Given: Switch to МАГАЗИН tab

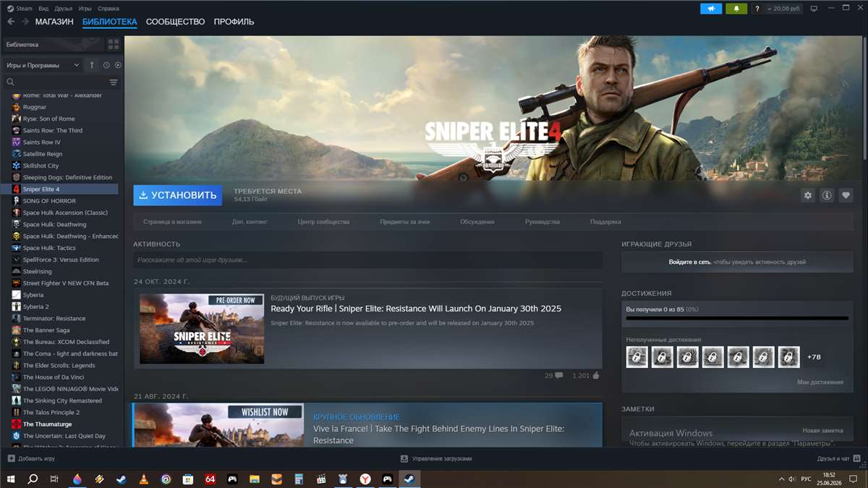Looking at the screenshot, I should pos(54,22).
